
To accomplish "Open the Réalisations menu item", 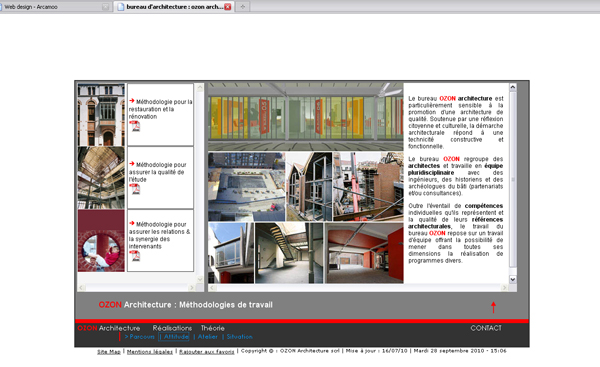I will pyautogui.click(x=172, y=328).
